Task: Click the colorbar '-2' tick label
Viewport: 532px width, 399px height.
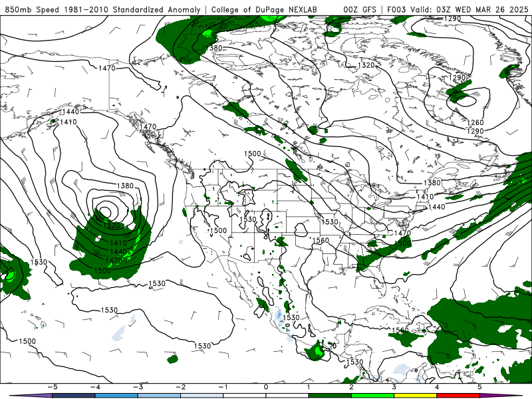Action: coord(180,387)
